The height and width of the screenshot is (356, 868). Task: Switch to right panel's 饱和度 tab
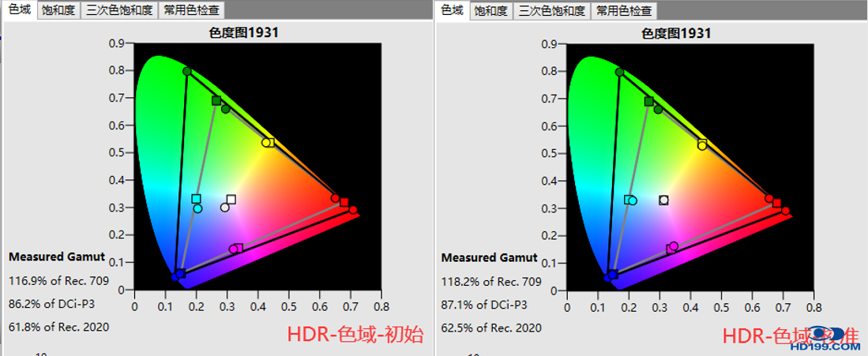click(x=490, y=11)
